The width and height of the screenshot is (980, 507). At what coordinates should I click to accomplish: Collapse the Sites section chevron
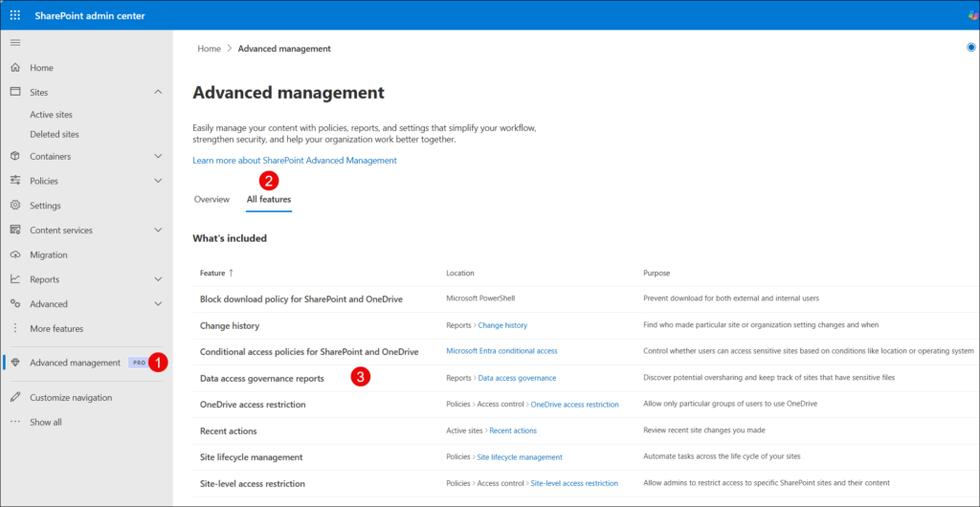158,93
